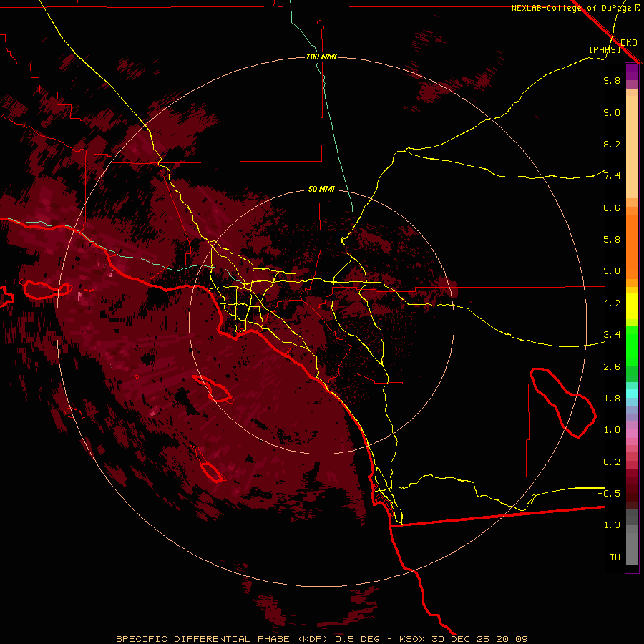This screenshot has width=644, height=644.
Task: Click the orange segment of the color bar
Action: pos(632,246)
